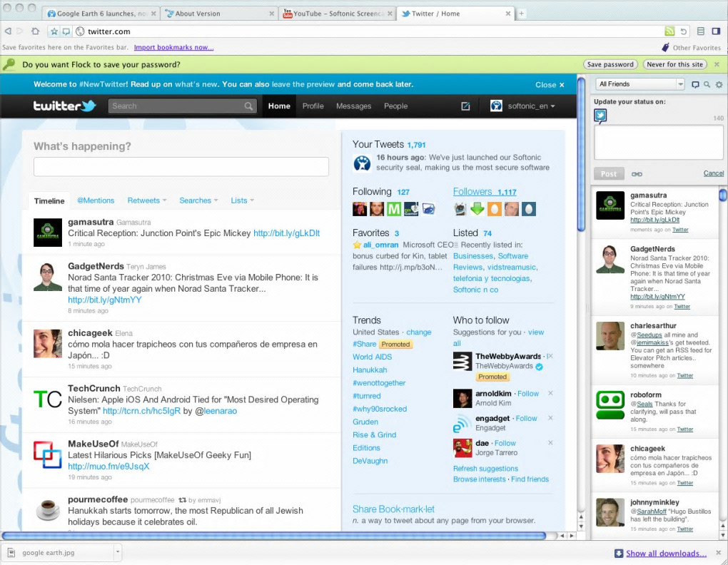Click the Twitter search magnifier icon
Image resolution: width=728 pixels, height=565 pixels.
coord(249,106)
